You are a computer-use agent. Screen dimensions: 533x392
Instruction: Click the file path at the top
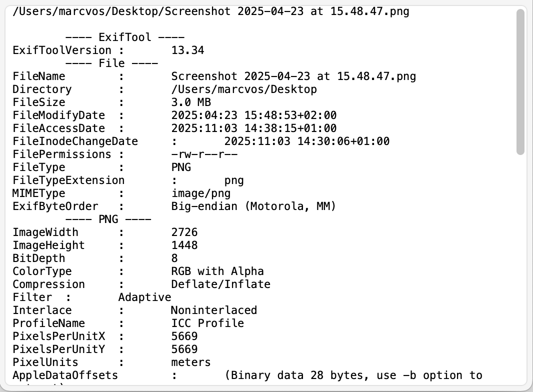click(x=210, y=11)
